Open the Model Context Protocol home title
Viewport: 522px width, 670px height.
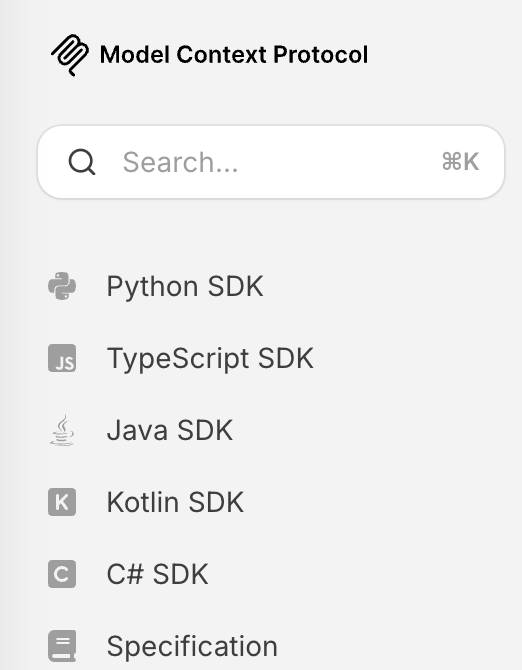click(x=234, y=55)
